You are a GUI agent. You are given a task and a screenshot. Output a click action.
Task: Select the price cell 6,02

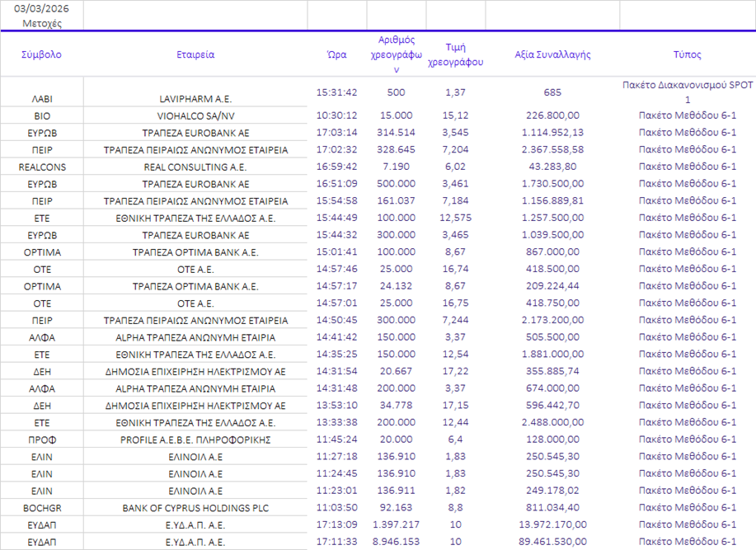[456, 167]
